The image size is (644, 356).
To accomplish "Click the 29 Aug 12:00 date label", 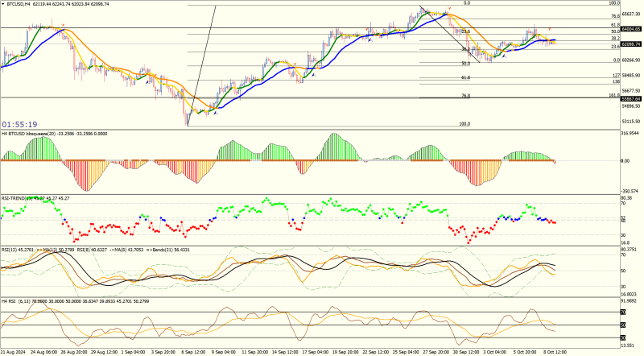I will tap(104, 352).
